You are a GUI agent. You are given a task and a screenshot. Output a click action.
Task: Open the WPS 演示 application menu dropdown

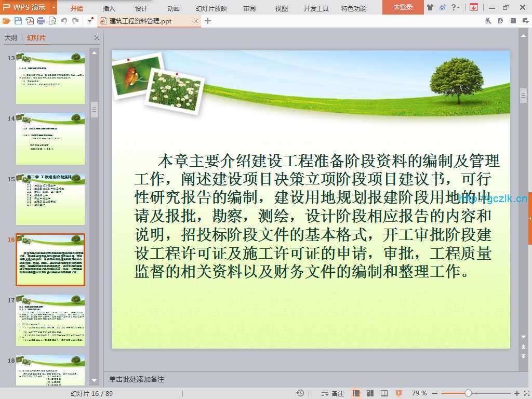coord(54,7)
